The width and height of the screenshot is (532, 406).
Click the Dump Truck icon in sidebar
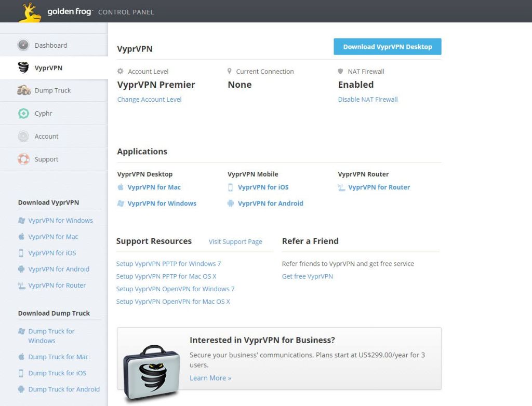click(24, 90)
